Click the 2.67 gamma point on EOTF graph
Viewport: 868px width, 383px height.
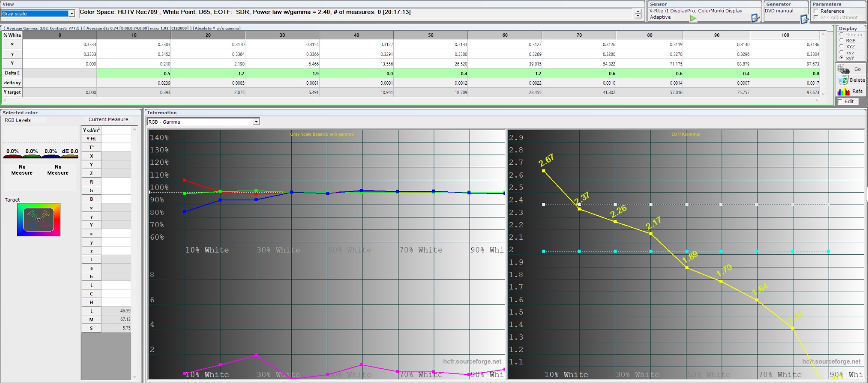(544, 171)
